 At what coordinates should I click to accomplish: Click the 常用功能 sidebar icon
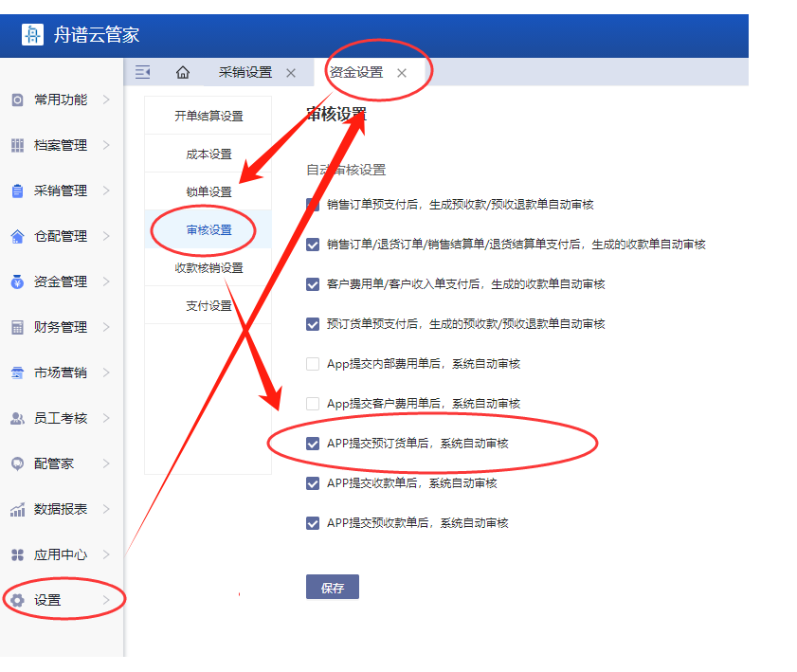coord(17,100)
